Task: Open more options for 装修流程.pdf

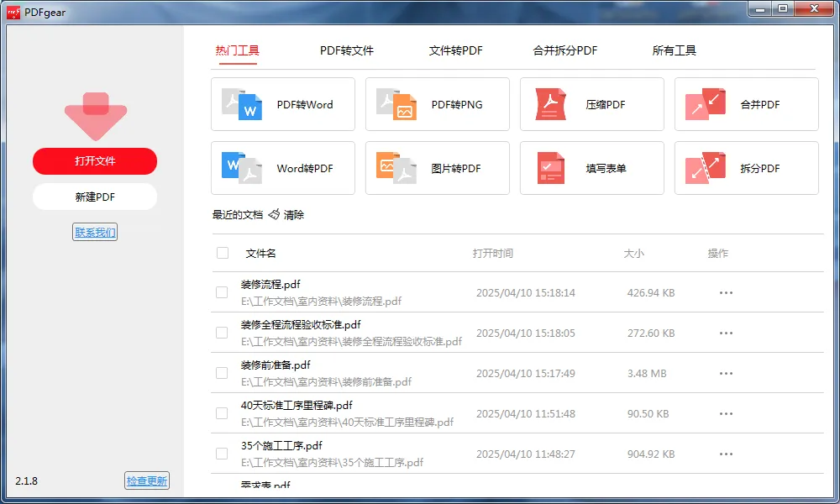Action: [726, 293]
